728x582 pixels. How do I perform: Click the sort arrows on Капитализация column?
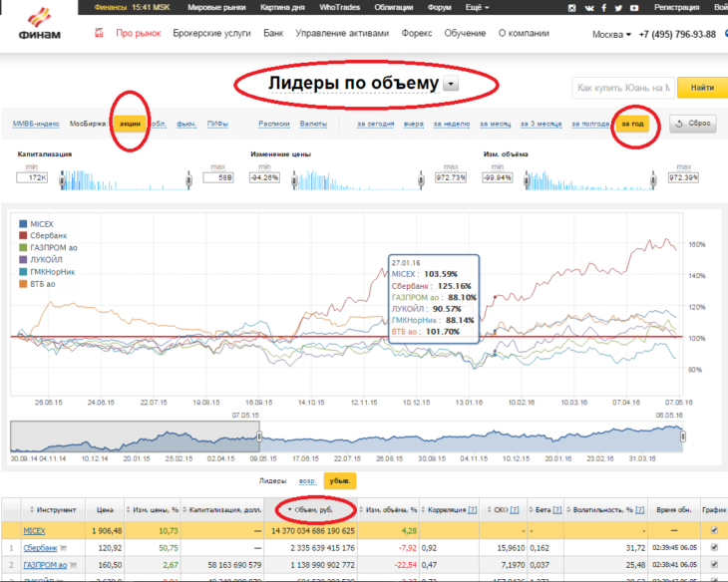click(184, 509)
